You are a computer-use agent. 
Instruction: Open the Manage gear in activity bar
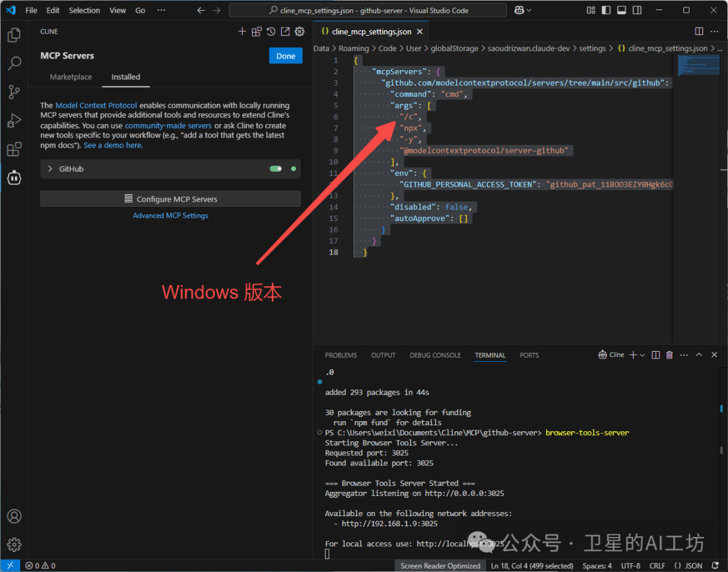pyautogui.click(x=14, y=544)
